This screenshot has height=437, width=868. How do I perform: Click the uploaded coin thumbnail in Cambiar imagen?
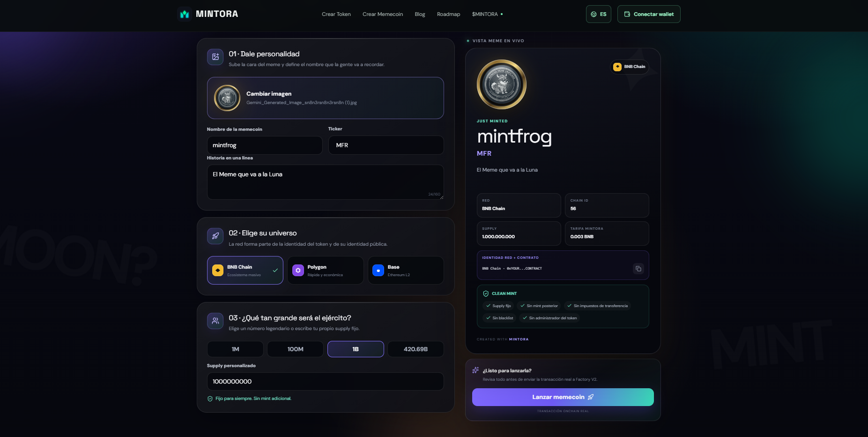(x=227, y=98)
